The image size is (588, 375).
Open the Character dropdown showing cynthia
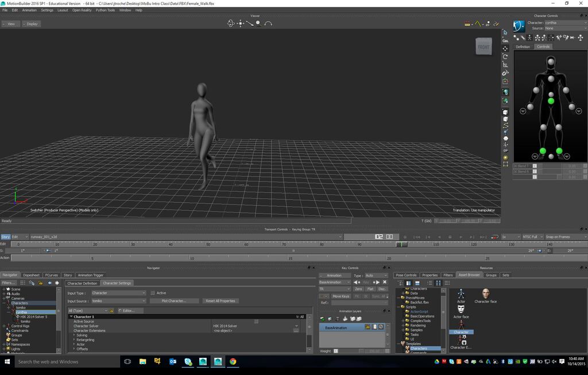click(566, 22)
